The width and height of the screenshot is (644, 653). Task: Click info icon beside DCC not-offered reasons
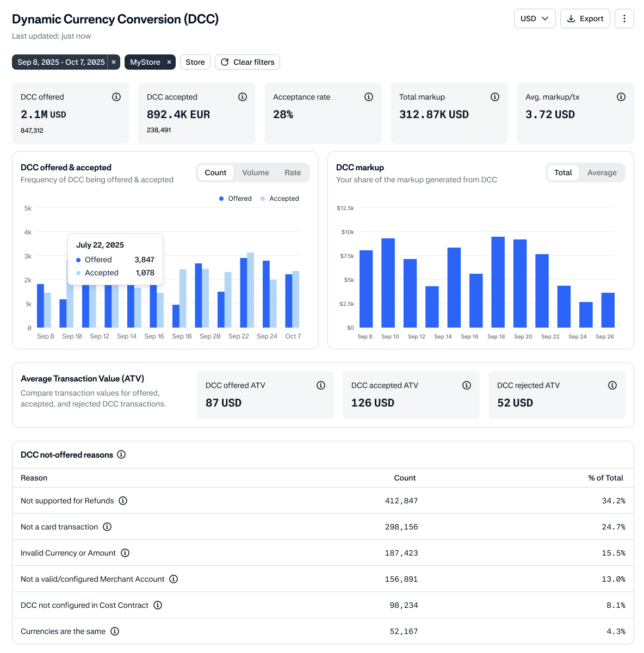click(121, 454)
